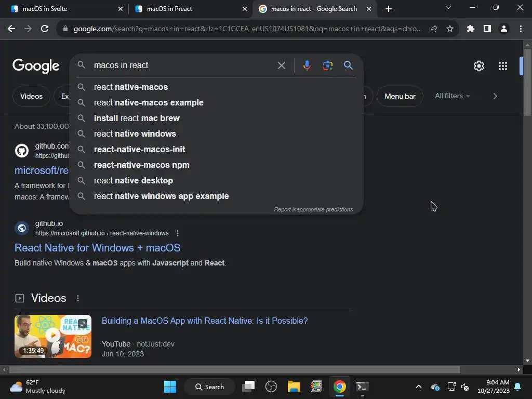
Task: Select the Menu bar filter chip
Action: click(x=400, y=96)
